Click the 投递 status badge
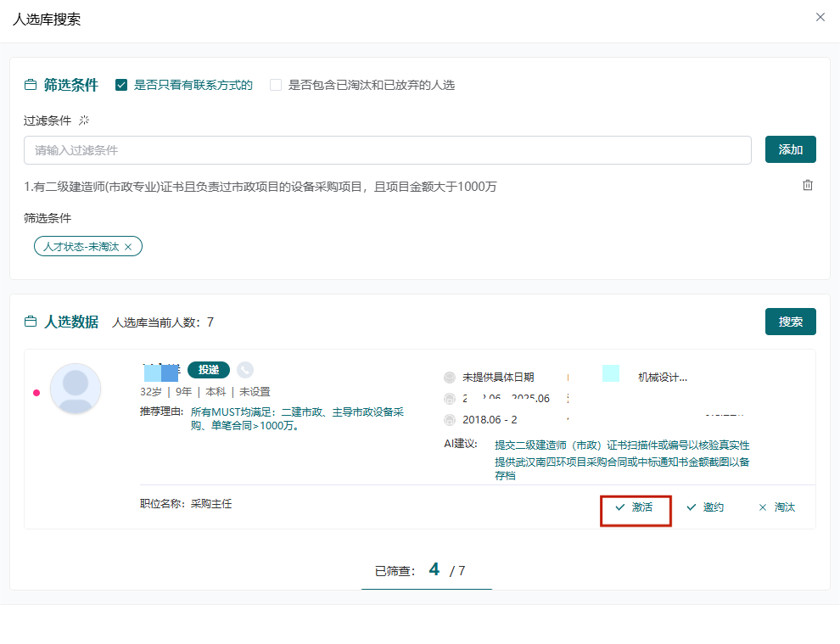The height and width of the screenshot is (644, 840). point(209,370)
